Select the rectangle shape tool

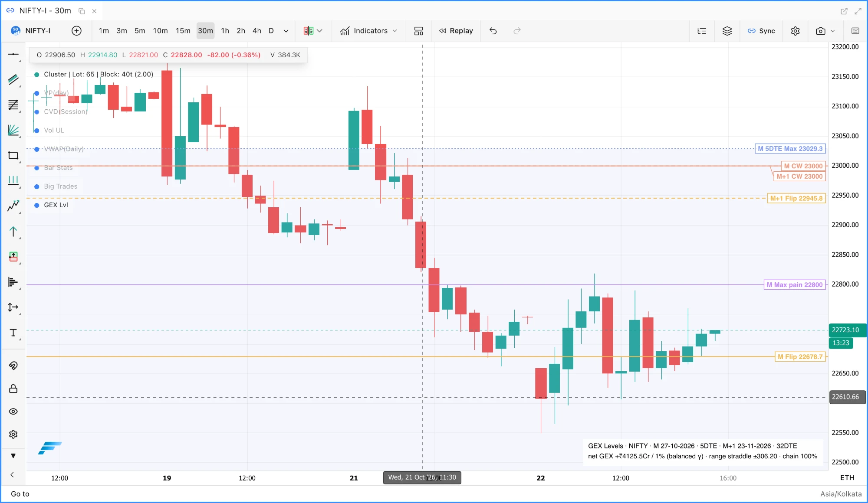point(13,155)
